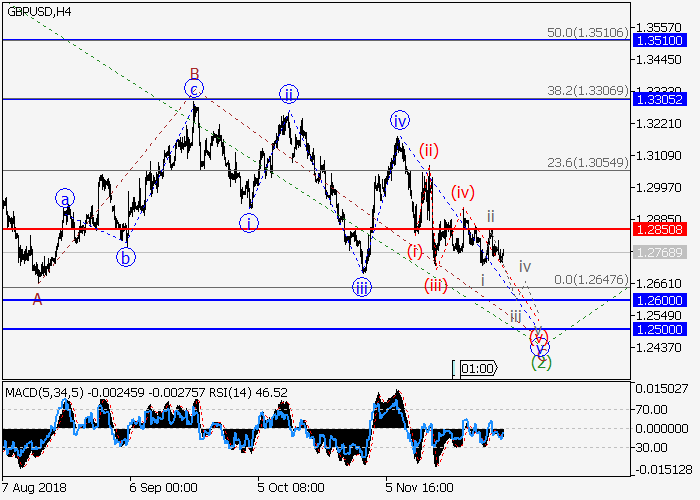Select the blue 1.26000 price tag
700x500 pixels.
click(657, 300)
